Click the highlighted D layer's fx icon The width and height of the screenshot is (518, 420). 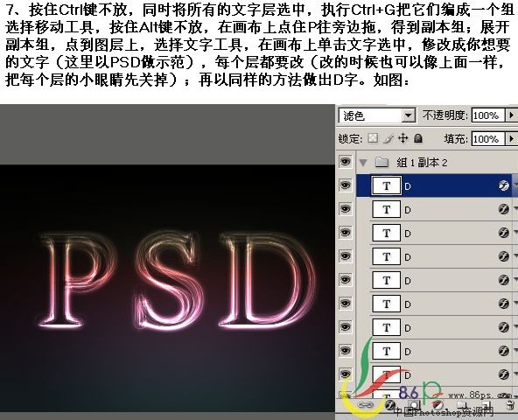click(x=503, y=185)
